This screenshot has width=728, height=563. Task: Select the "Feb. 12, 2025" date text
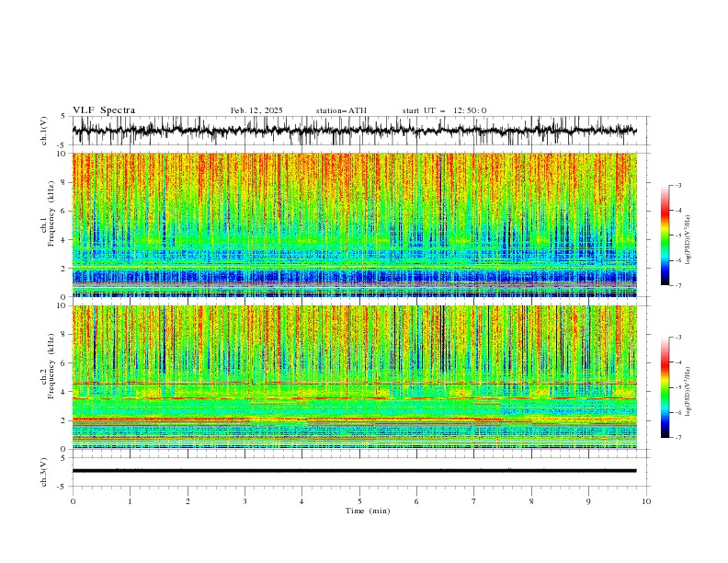click(x=256, y=110)
